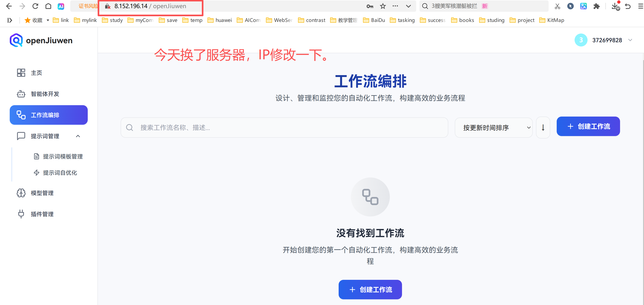Image resolution: width=644 pixels, height=305 pixels.
Task: Open 智能体开发 agent development section
Action: point(45,94)
